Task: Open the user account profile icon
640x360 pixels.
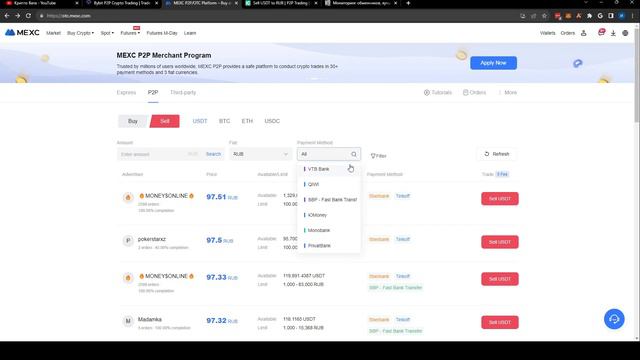Action: (584, 33)
